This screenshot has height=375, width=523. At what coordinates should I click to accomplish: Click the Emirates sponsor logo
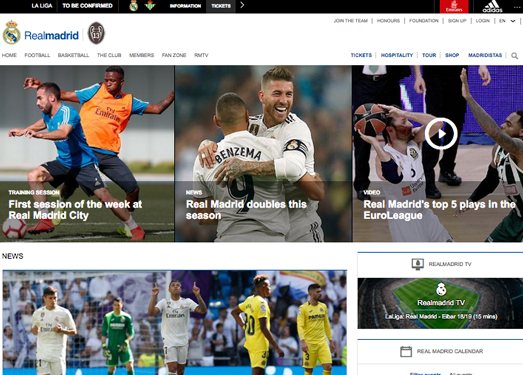(x=454, y=6)
